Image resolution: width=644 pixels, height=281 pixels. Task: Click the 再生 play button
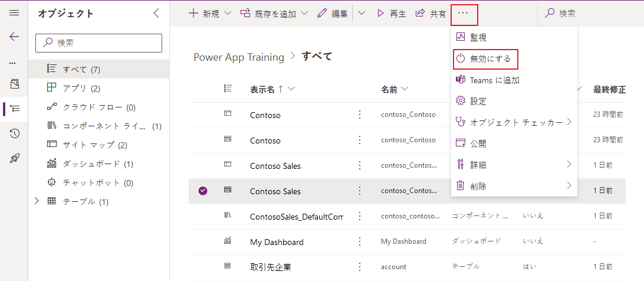[392, 14]
